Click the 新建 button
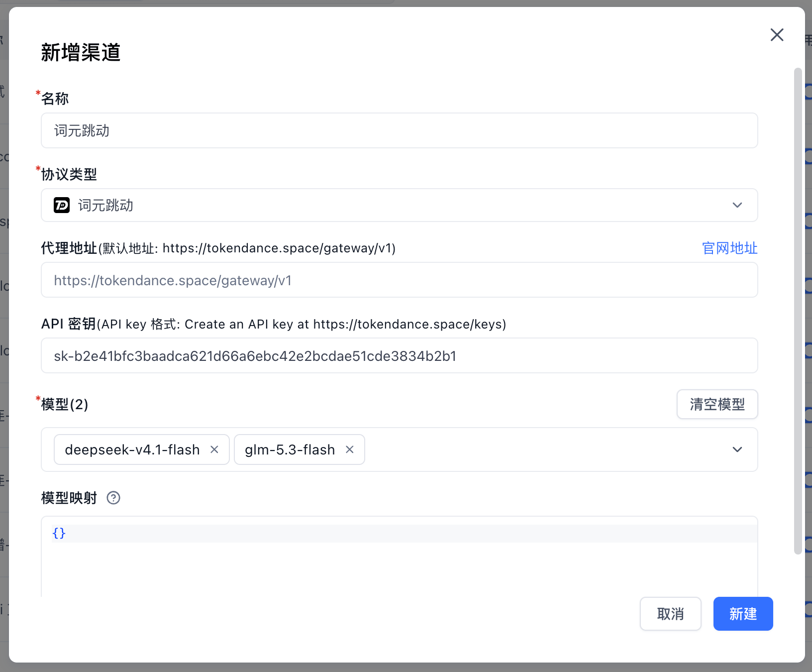The image size is (812, 672). tap(743, 614)
